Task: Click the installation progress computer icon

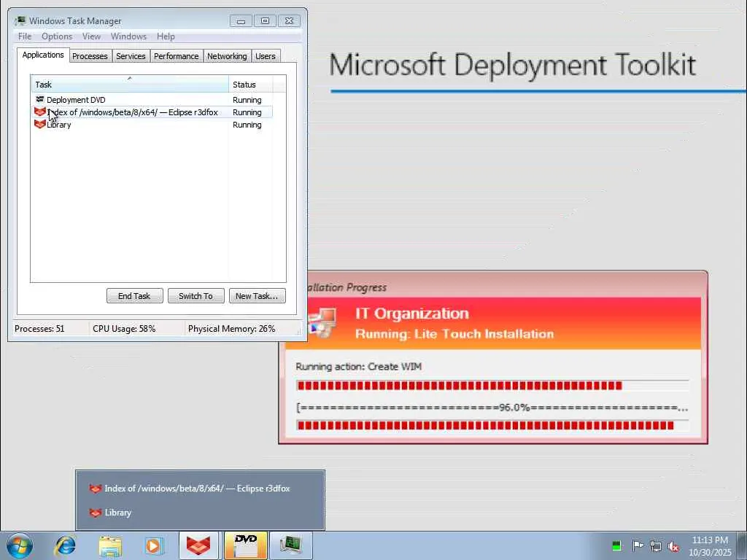Action: pyautogui.click(x=322, y=322)
